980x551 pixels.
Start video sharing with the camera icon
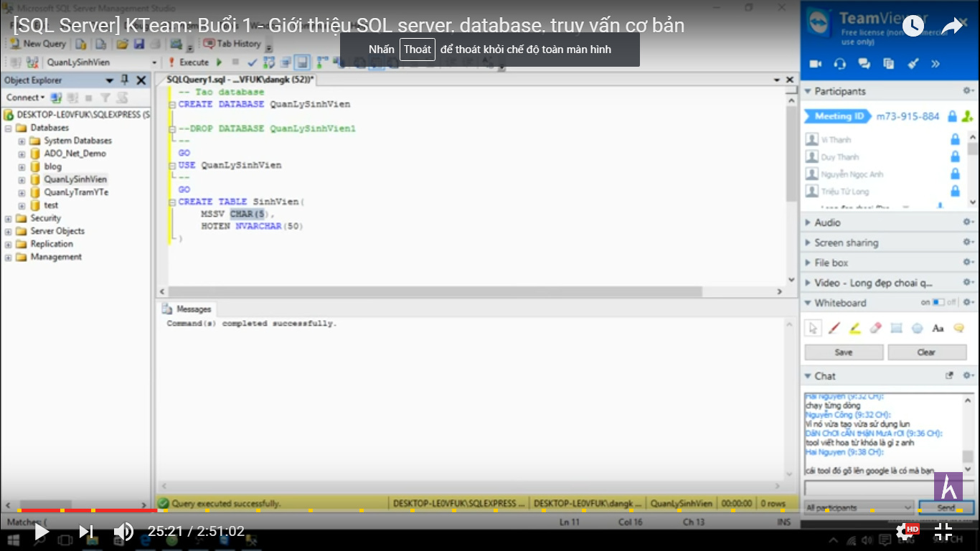tap(815, 64)
